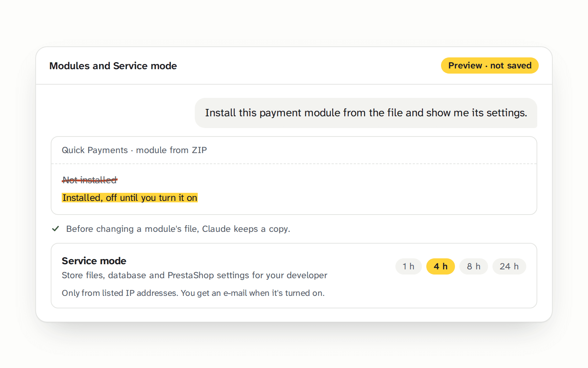Click the install payment module request message

click(x=366, y=113)
